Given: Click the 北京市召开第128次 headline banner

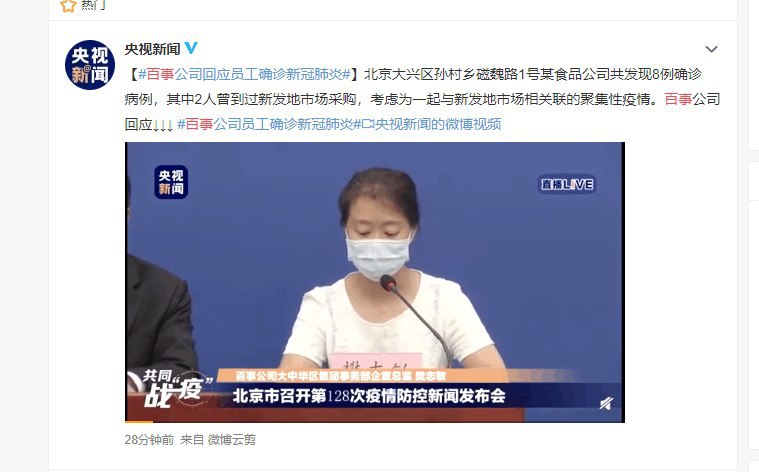Looking at the screenshot, I should click(369, 396).
